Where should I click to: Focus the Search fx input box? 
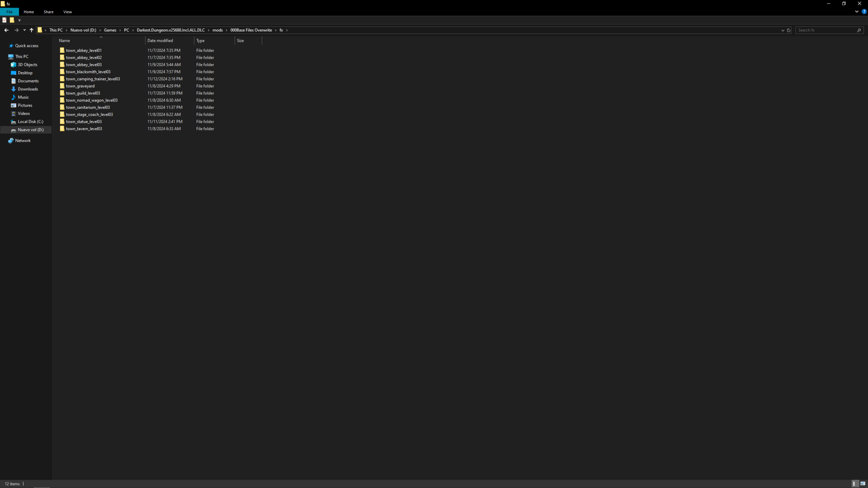point(826,30)
